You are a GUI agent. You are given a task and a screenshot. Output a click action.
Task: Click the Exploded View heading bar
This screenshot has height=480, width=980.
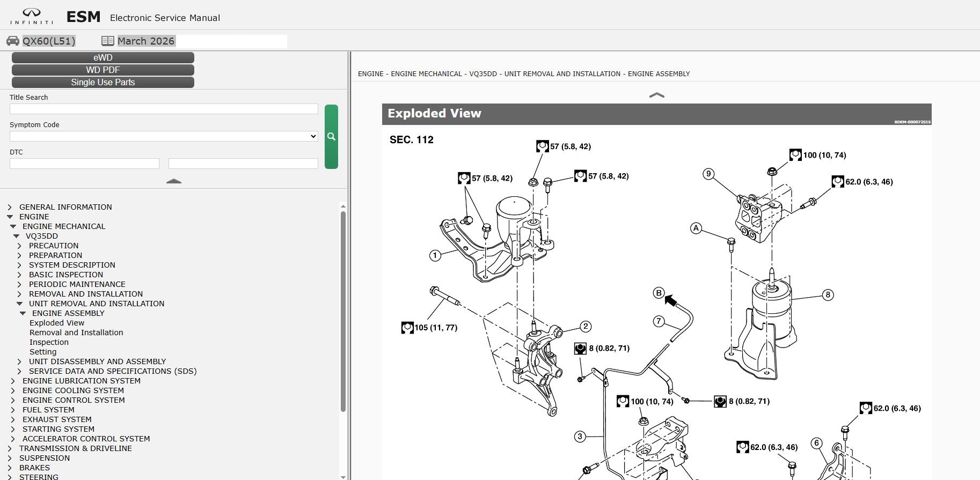[x=656, y=114]
